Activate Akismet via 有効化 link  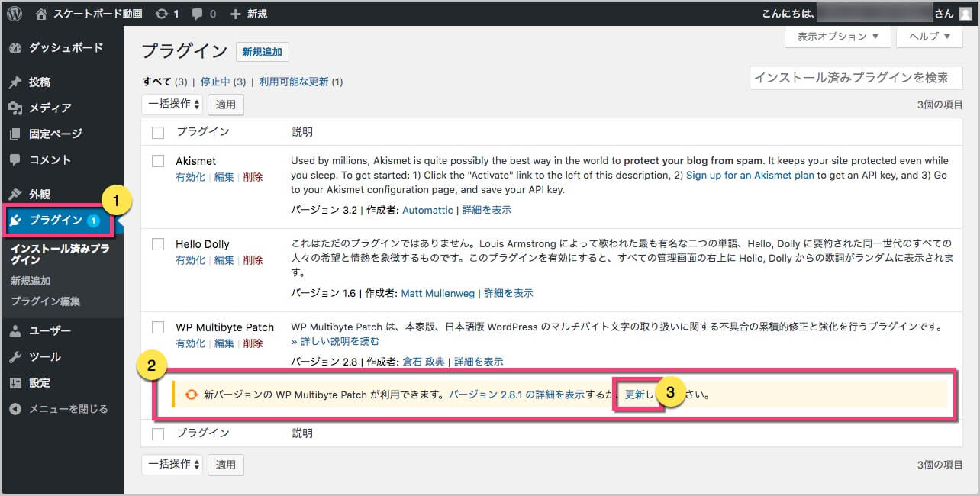coord(190,177)
